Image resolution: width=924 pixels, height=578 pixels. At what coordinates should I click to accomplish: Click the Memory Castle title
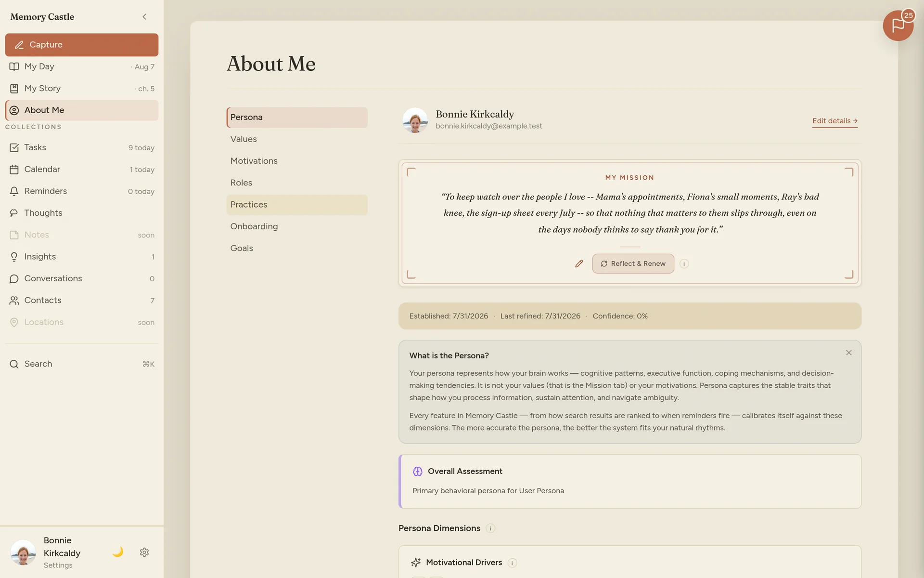42,17
